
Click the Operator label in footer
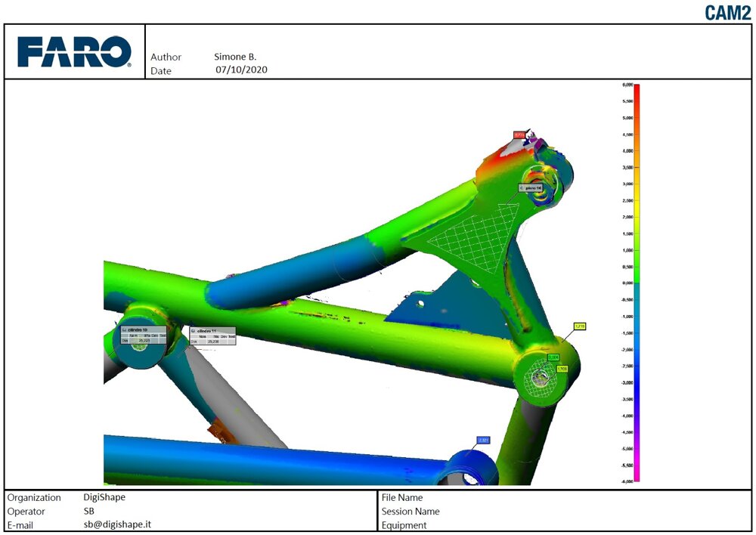click(x=26, y=512)
